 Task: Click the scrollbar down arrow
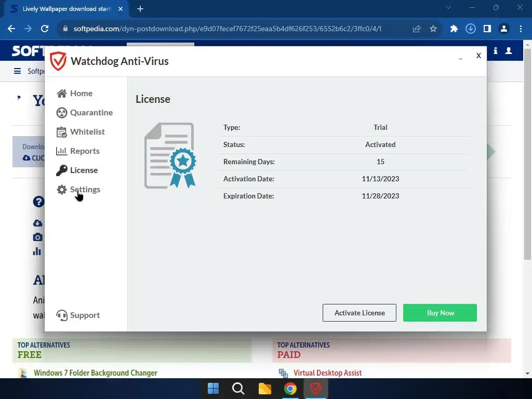tap(527, 374)
